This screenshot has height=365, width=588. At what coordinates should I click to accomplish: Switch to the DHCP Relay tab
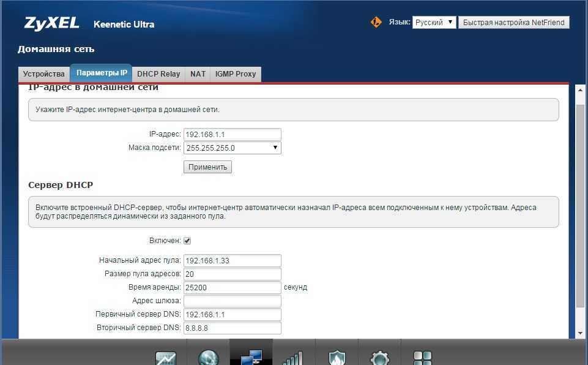(158, 74)
